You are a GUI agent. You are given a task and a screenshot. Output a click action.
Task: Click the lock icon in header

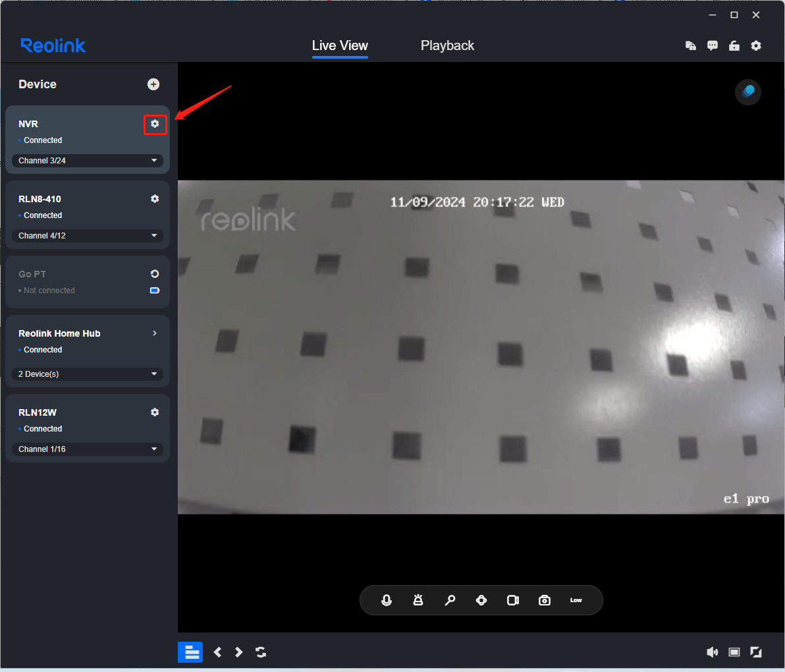pos(734,46)
